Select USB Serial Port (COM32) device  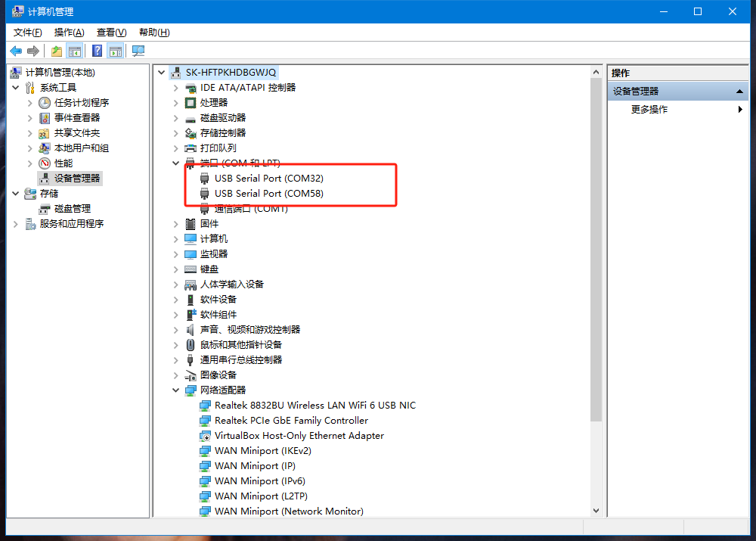tap(268, 179)
